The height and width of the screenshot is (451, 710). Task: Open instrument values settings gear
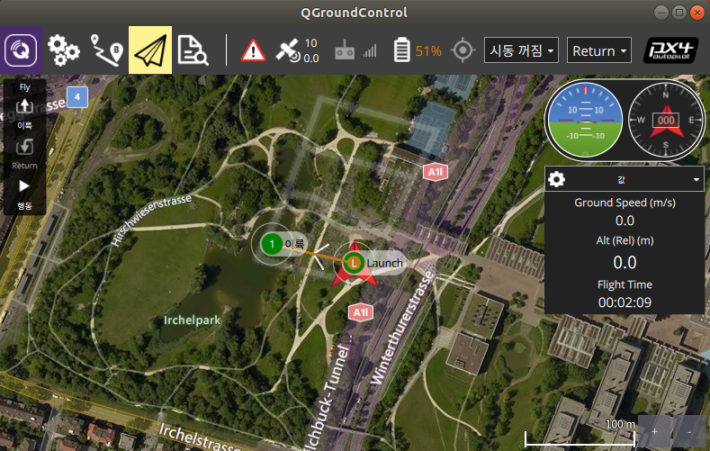(x=556, y=180)
